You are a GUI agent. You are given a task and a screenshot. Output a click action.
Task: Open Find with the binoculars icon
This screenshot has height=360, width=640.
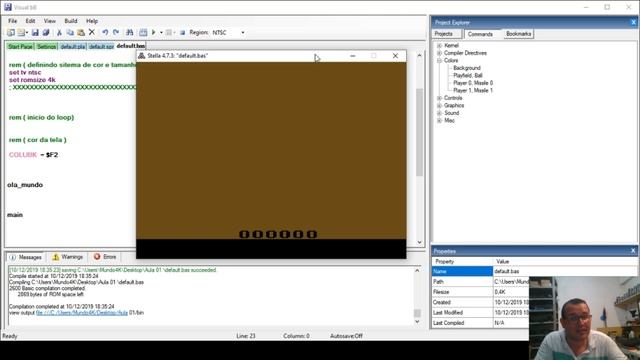pos(129,32)
